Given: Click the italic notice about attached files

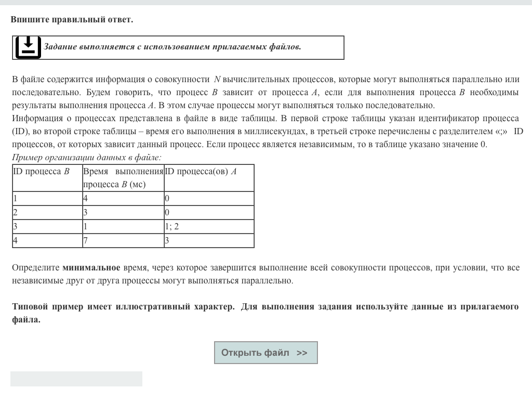Looking at the screenshot, I should point(172,47).
